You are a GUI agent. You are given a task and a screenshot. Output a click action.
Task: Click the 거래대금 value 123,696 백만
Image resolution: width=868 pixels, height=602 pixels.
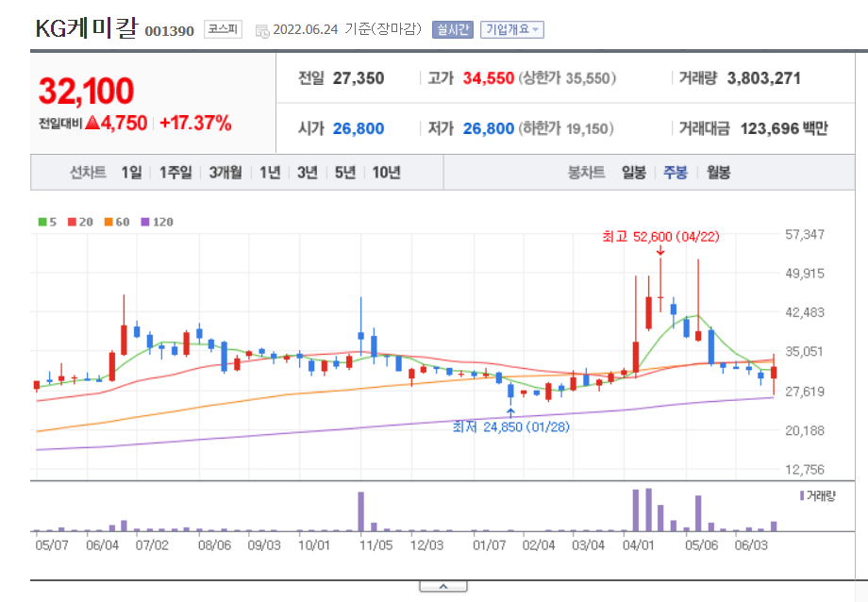pos(784,129)
